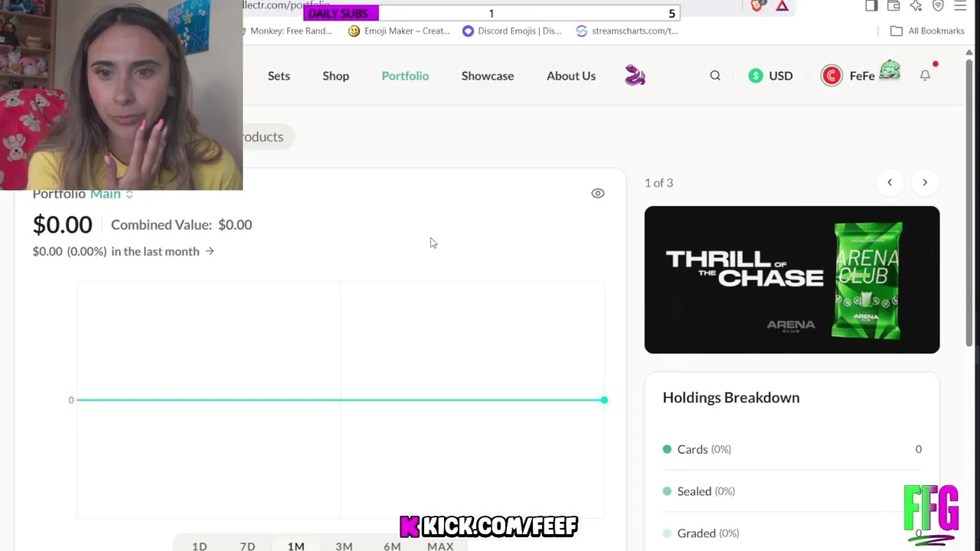Select the Portfolio nav item
The image size is (980, 551).
tap(405, 76)
